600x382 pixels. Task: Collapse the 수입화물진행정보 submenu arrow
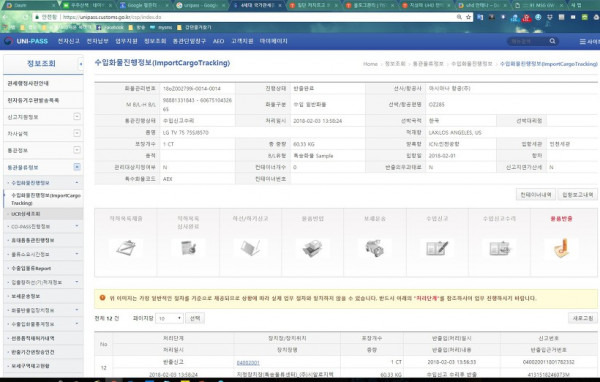coord(77,183)
